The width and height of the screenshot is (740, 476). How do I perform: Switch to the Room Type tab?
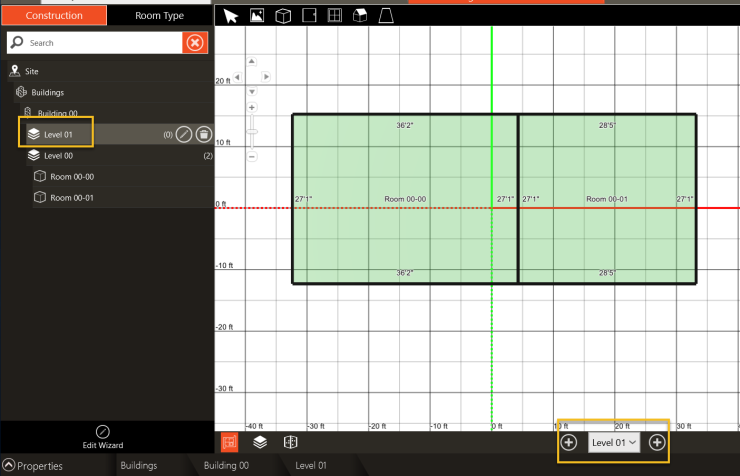pyautogui.click(x=159, y=16)
